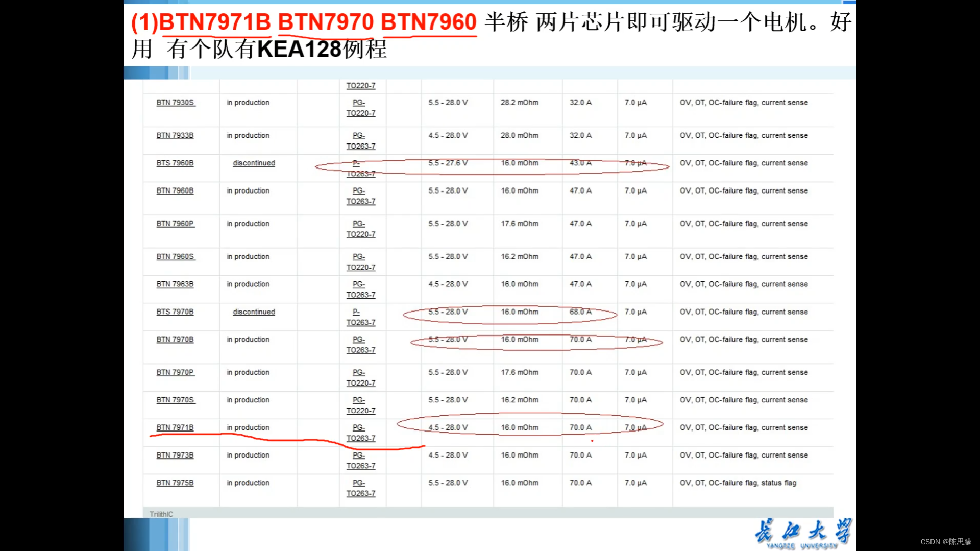The image size is (980, 551).
Task: Open P-TO263-7 package link for BTS 7970B
Action: point(361,317)
